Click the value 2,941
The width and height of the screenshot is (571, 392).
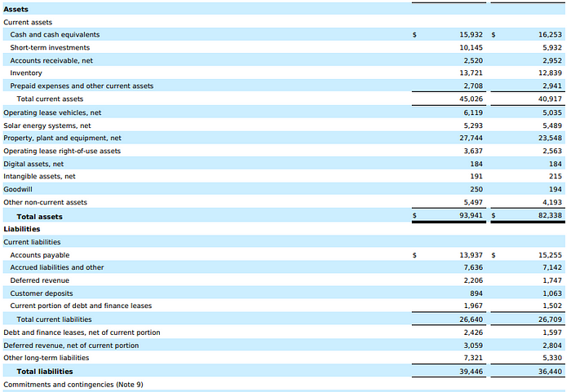[552, 86]
